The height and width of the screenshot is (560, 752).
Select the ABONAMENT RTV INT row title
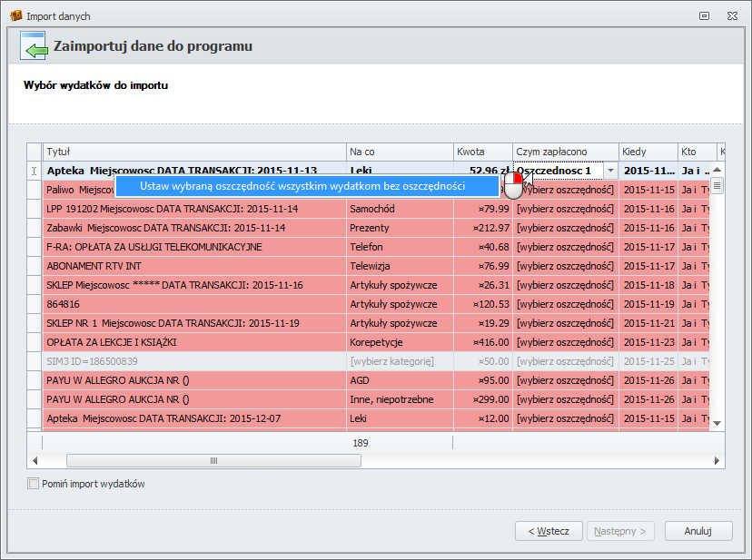pyautogui.click(x=195, y=266)
